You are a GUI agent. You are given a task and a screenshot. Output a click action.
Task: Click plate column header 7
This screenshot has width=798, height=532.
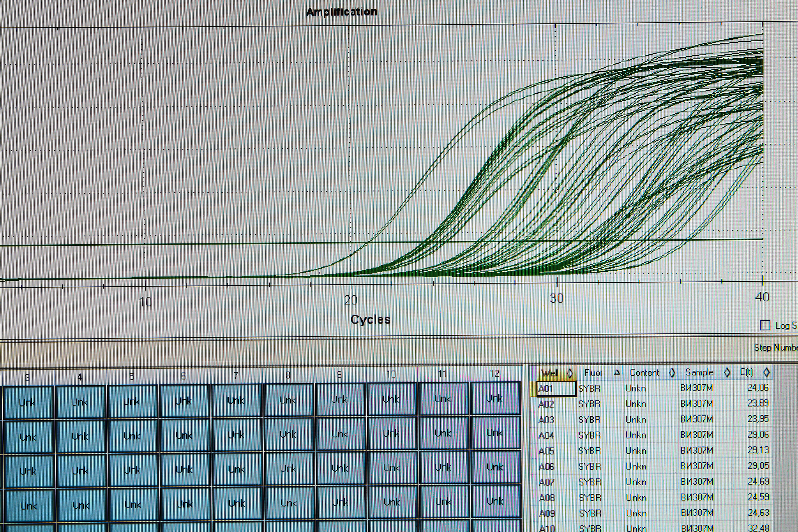click(236, 375)
